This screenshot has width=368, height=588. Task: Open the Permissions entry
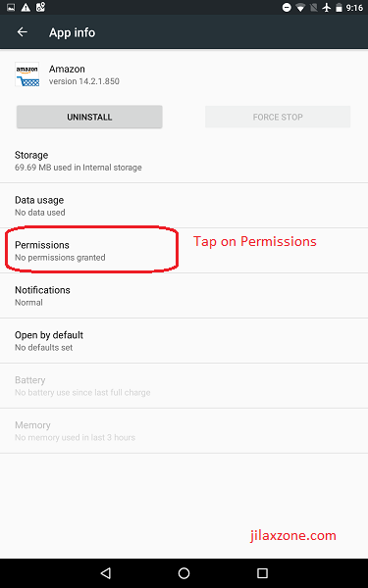[184, 251]
